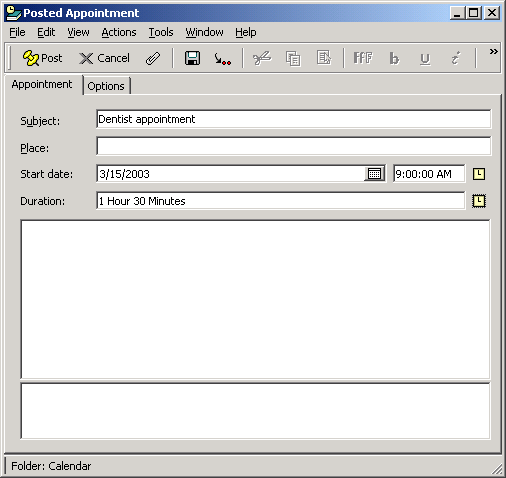506x478 pixels.
Task: Open the Edit menu
Action: 46,32
